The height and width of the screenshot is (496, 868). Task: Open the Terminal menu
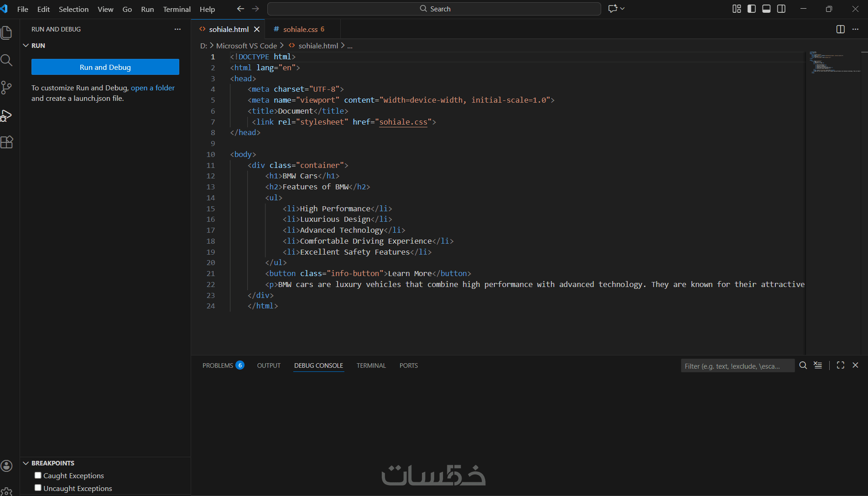[x=177, y=9]
